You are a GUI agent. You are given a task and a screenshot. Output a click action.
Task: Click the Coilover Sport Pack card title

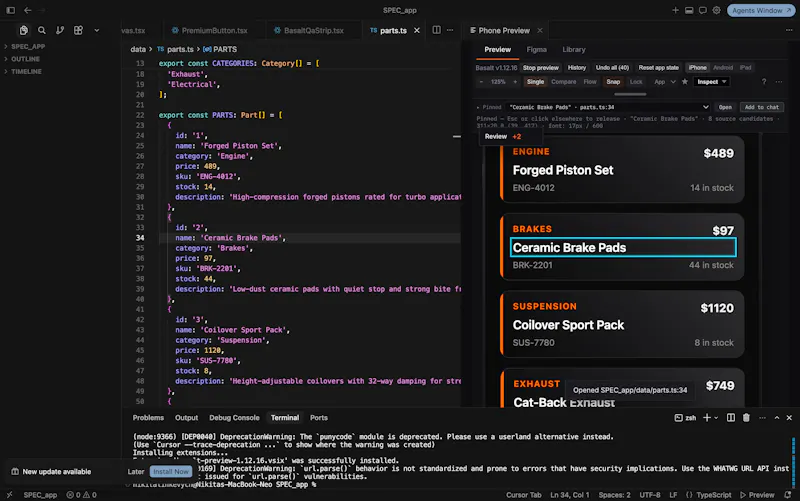tap(568, 325)
